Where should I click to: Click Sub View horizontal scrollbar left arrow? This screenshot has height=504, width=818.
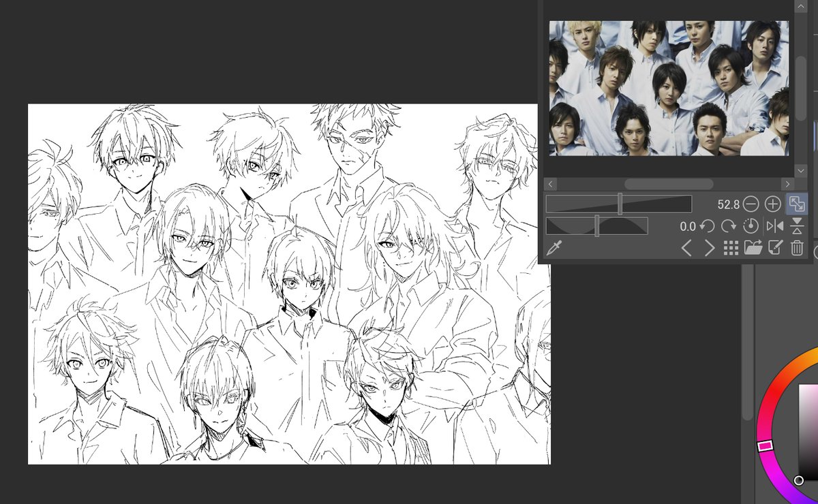(550, 184)
